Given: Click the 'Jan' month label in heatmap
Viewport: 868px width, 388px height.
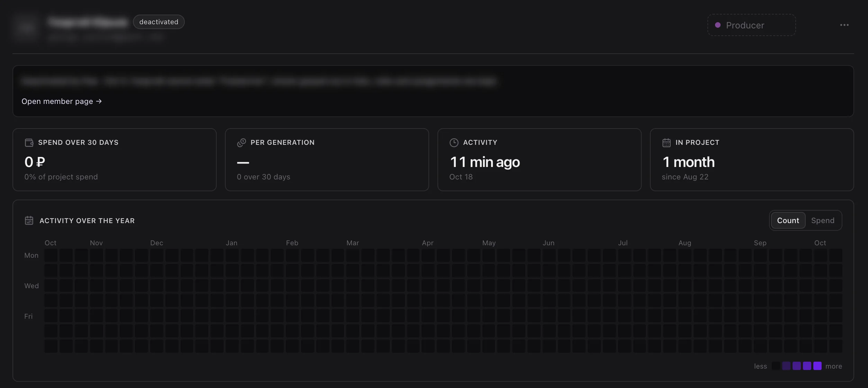Looking at the screenshot, I should point(232,243).
